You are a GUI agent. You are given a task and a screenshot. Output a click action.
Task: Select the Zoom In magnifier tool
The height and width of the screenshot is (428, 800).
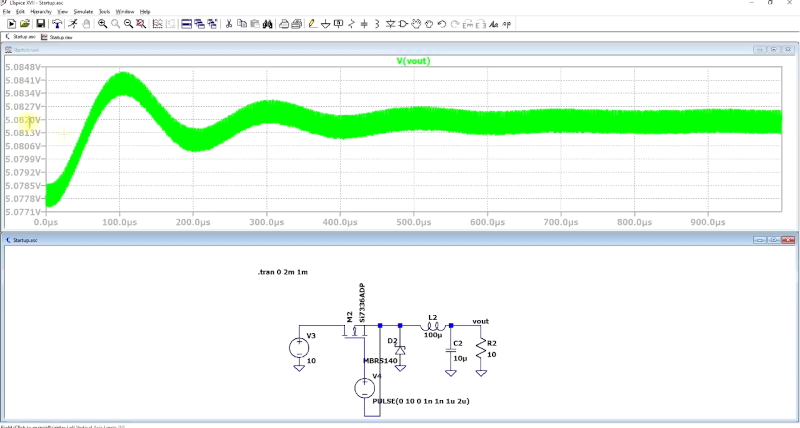[102, 23]
